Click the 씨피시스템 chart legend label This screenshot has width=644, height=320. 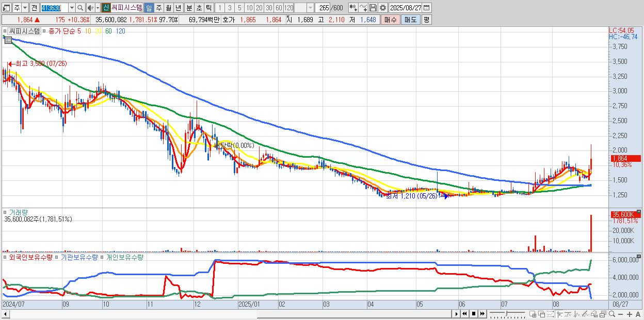tap(25, 31)
